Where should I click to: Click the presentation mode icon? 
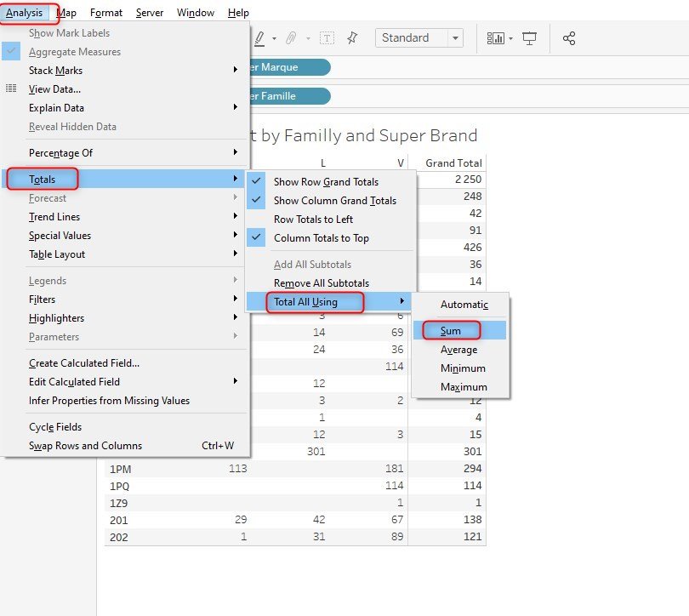(529, 38)
